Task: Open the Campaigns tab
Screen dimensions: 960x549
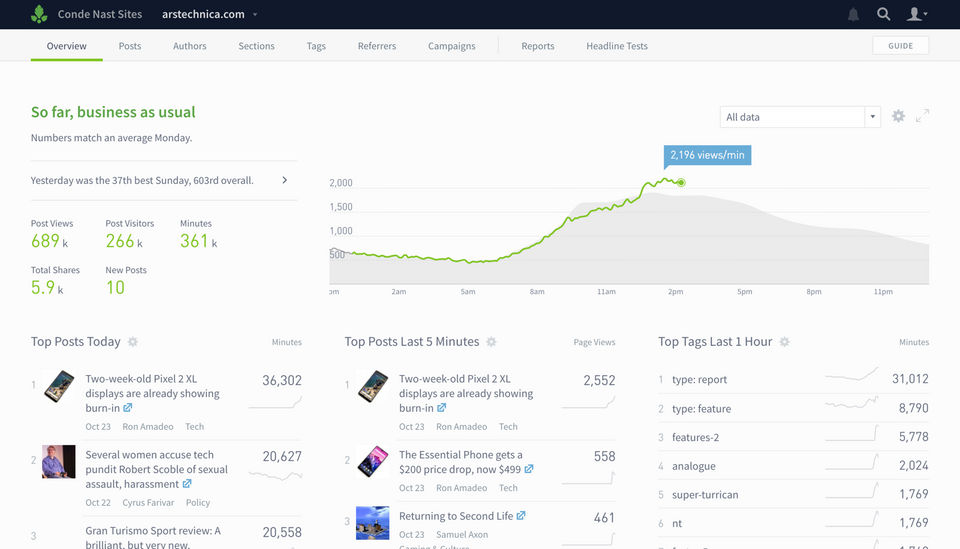Action: coord(452,46)
